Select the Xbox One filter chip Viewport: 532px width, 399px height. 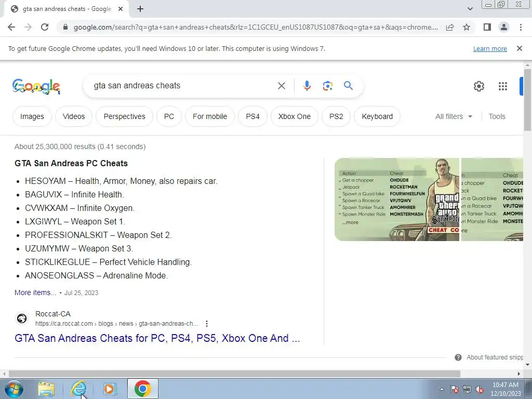click(295, 116)
